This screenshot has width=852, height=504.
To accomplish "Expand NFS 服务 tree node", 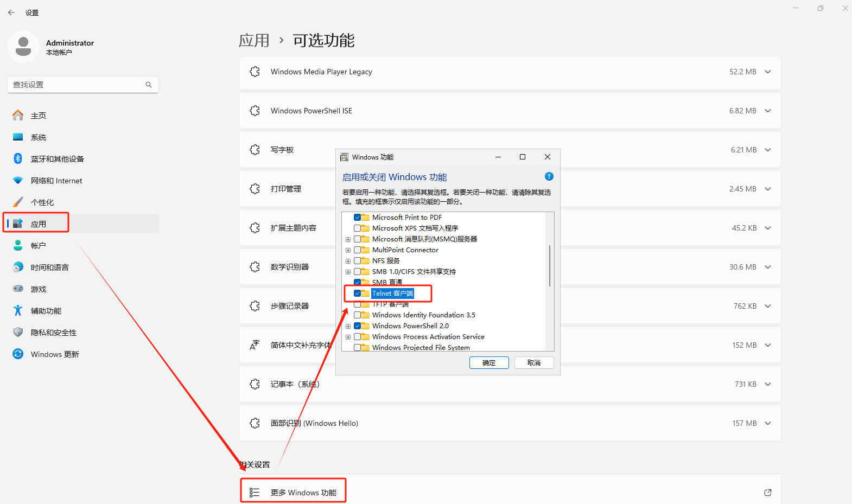I will tap(348, 261).
